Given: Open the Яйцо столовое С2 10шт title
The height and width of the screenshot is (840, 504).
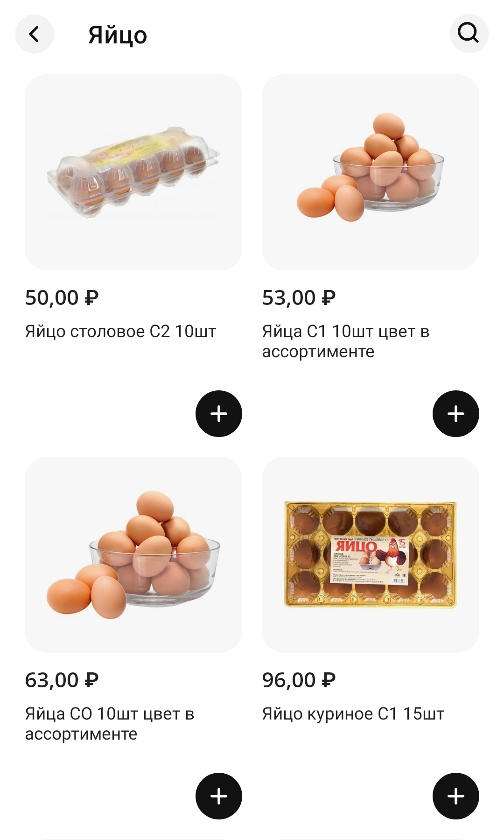Looking at the screenshot, I should coord(120,332).
